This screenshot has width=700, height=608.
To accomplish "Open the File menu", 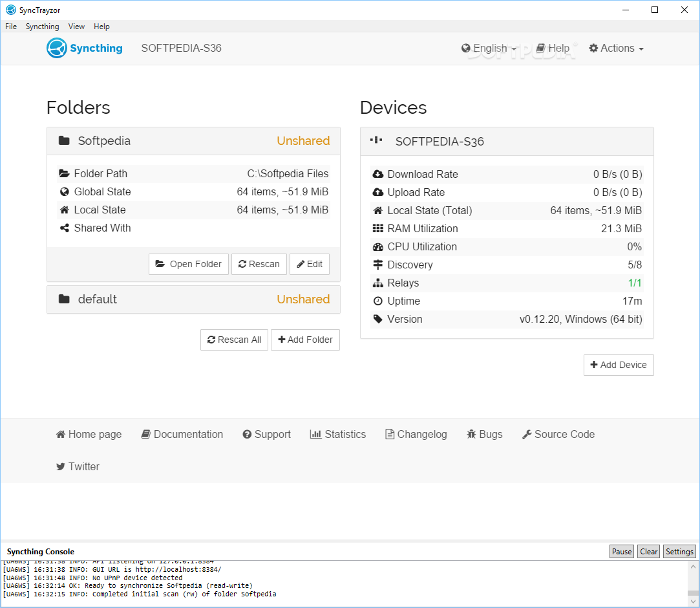I will tap(11, 27).
